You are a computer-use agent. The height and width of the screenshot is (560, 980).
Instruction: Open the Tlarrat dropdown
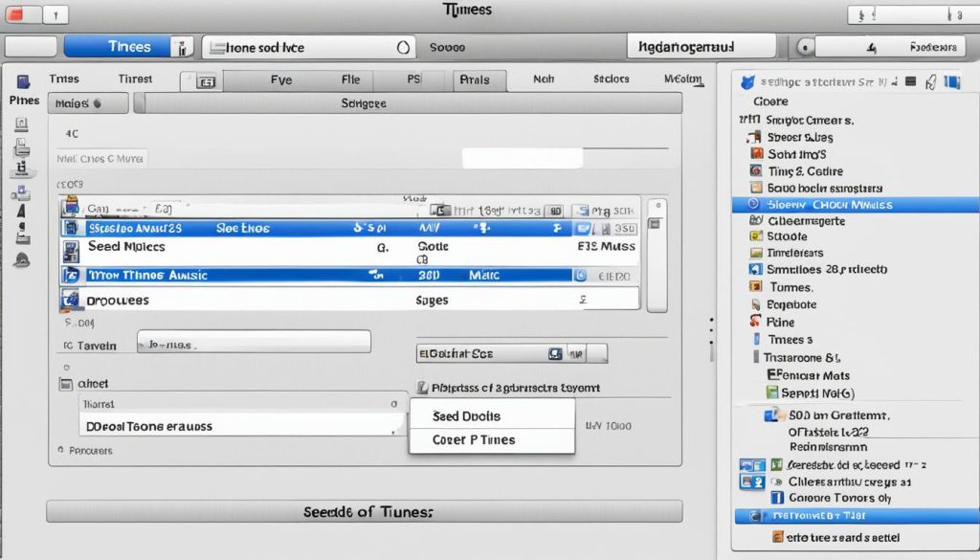point(243,404)
